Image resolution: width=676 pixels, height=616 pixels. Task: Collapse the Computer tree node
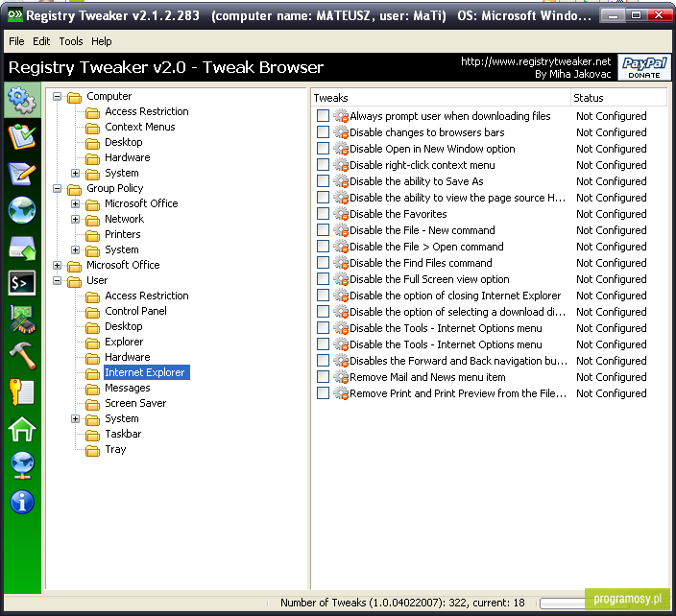(x=57, y=96)
